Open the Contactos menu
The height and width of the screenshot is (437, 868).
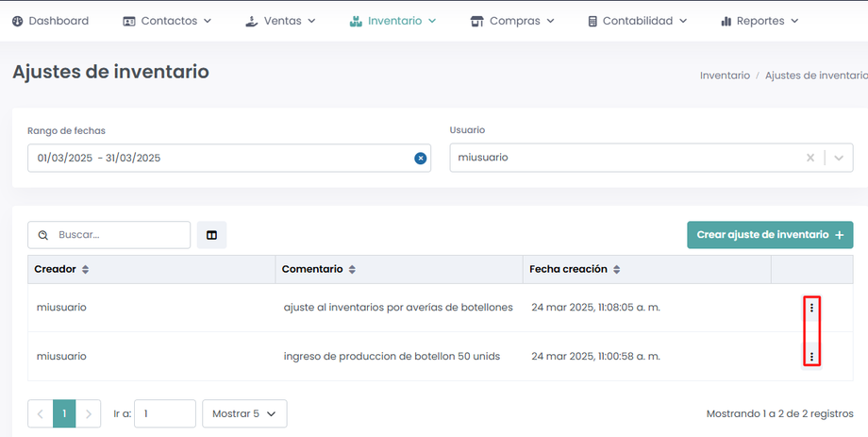click(x=167, y=21)
